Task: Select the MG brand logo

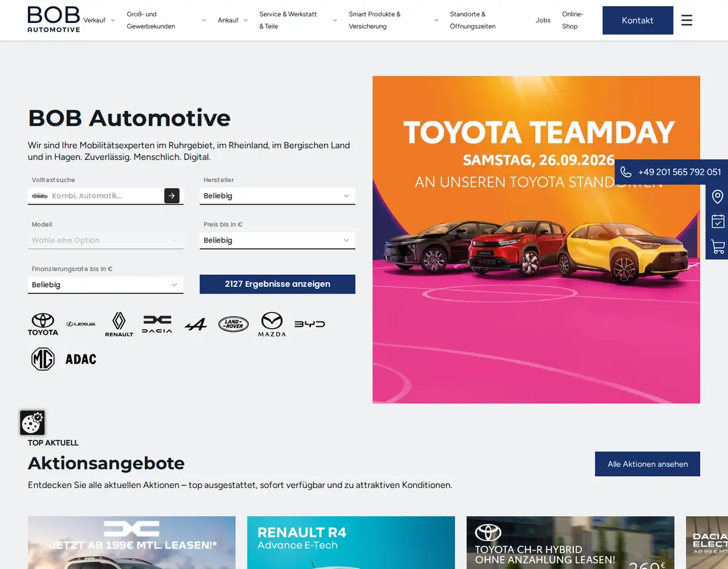Action: click(x=43, y=359)
